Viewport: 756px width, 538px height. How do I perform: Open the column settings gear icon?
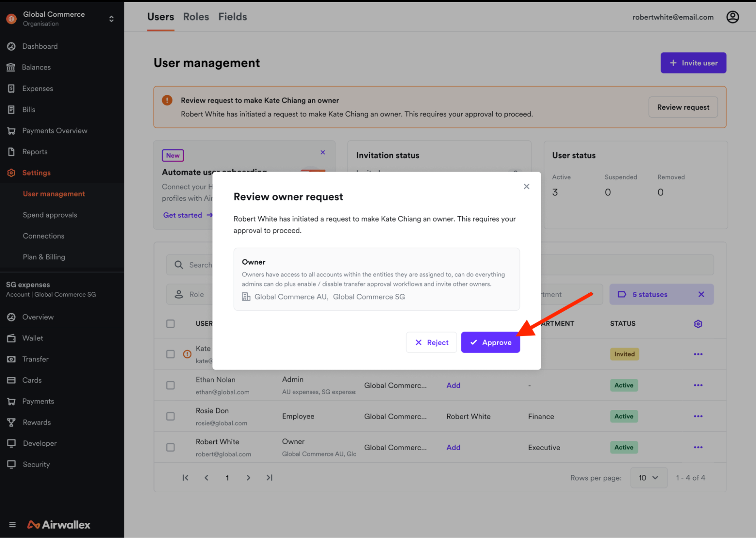pos(698,324)
